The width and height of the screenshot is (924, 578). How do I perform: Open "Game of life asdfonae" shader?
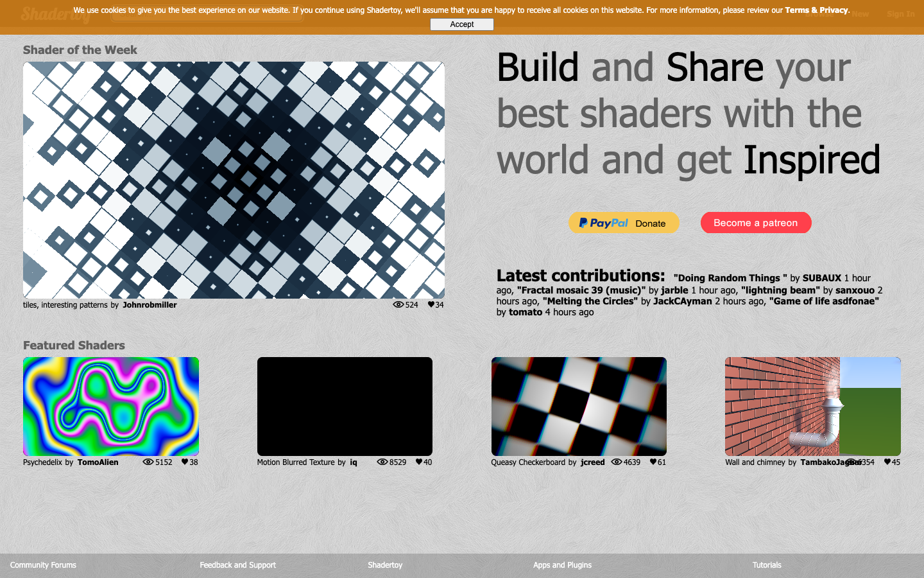coord(824,301)
